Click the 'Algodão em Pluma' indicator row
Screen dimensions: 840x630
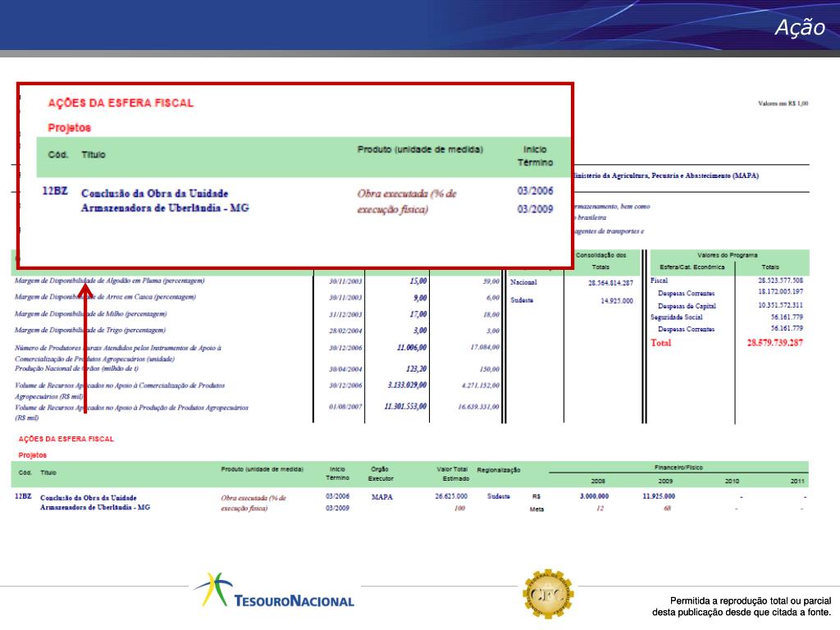109,281
